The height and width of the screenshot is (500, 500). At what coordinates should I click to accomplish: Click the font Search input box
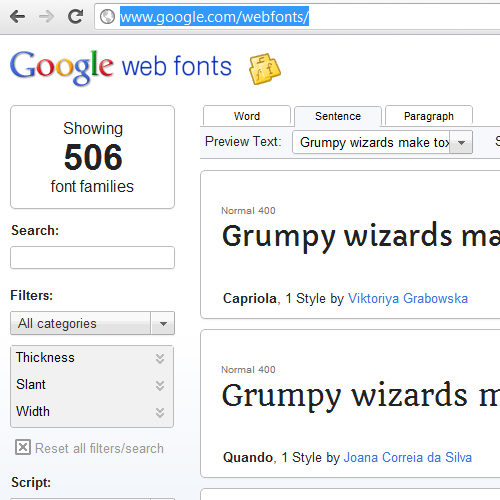92,258
